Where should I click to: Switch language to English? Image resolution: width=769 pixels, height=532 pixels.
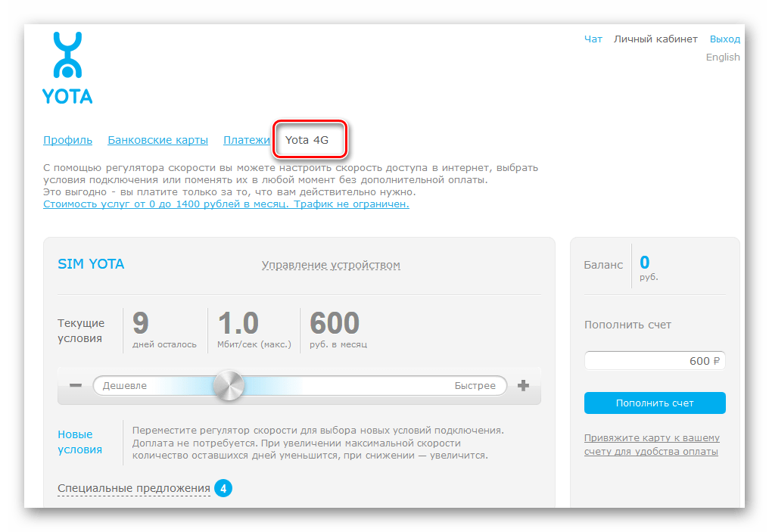coord(723,58)
